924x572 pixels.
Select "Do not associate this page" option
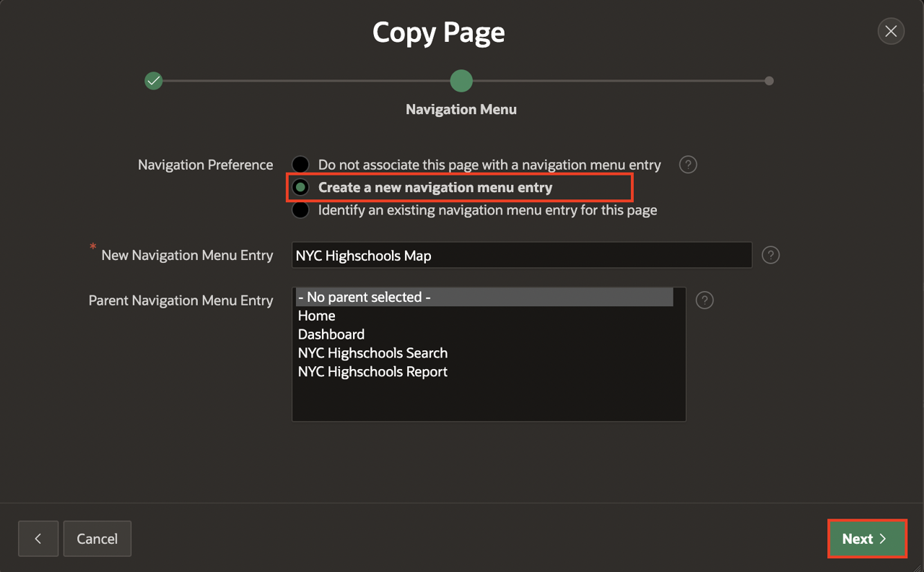click(300, 165)
